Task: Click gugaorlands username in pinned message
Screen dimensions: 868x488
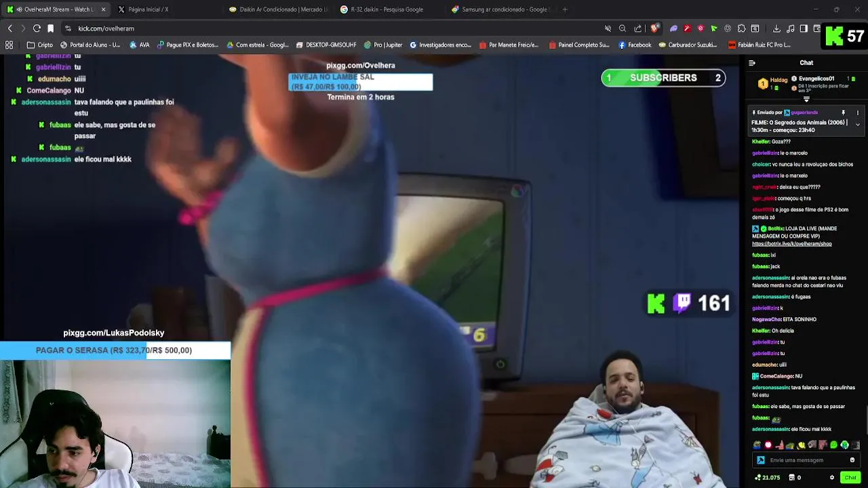Action: tap(804, 113)
